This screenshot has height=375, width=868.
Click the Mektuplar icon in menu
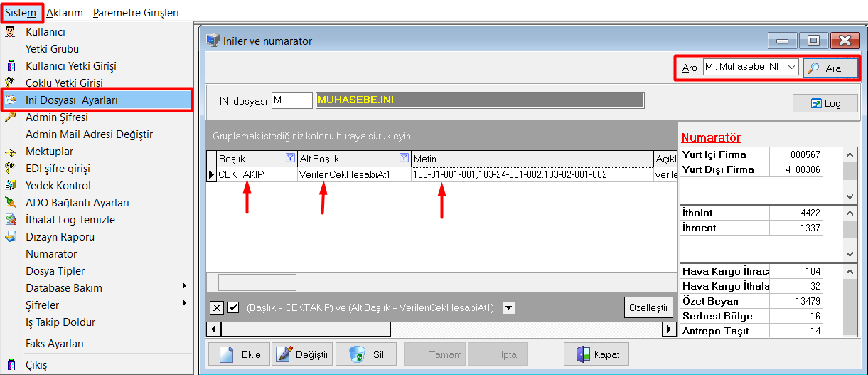(10, 152)
